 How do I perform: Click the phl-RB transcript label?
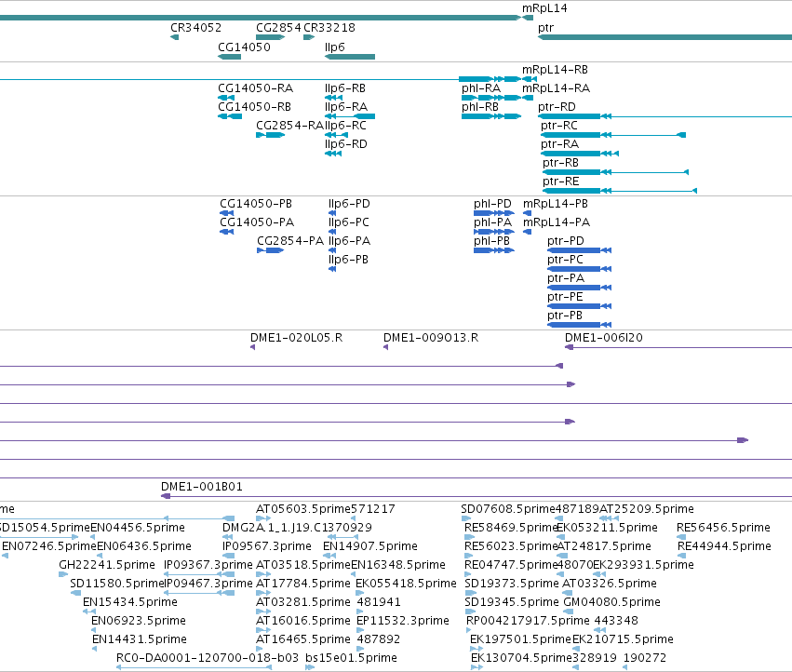480,107
